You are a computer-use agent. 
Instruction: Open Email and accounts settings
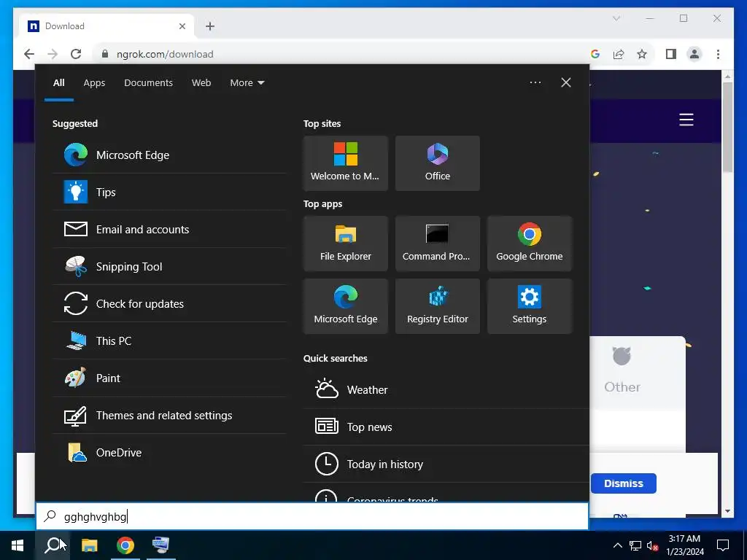(169, 229)
